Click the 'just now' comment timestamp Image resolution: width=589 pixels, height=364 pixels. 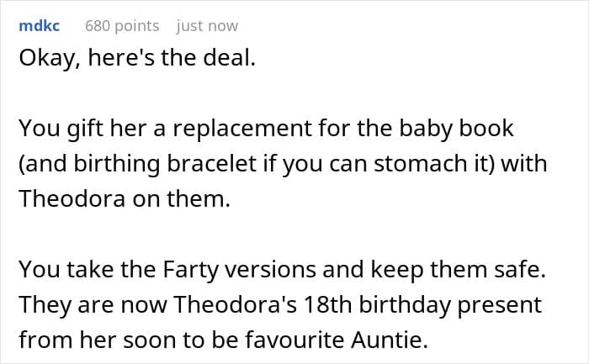tap(207, 26)
